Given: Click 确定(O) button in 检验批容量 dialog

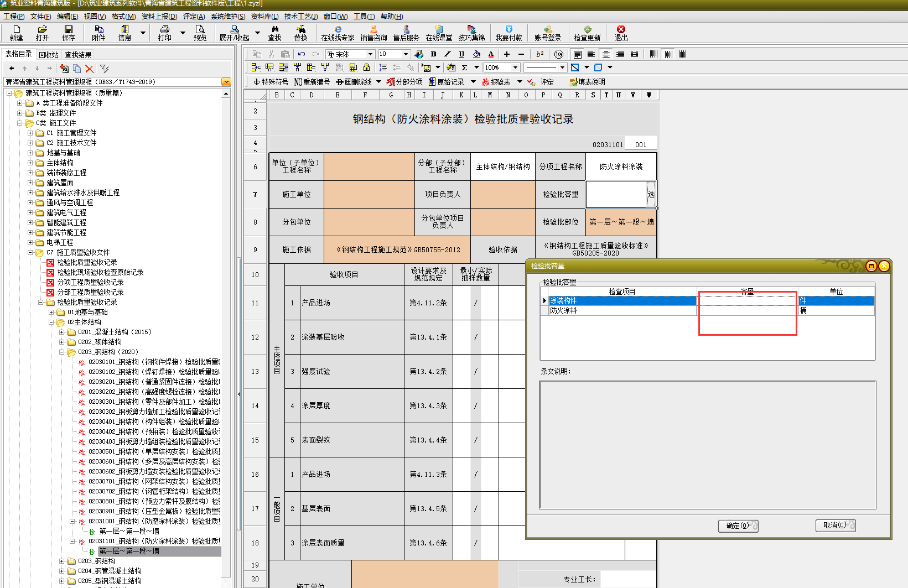Looking at the screenshot, I should point(738,525).
